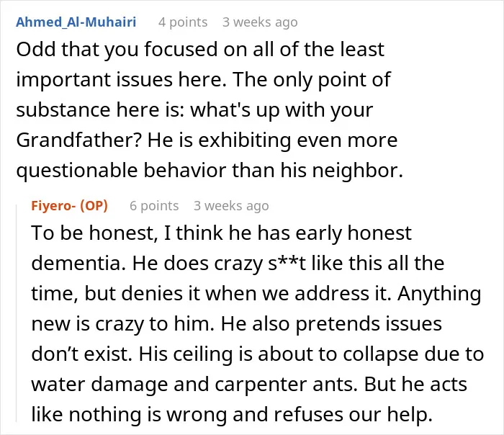Screen dimensions: 504x435
Task: Click the phrase "questionable behavior"
Action: (x=121, y=171)
